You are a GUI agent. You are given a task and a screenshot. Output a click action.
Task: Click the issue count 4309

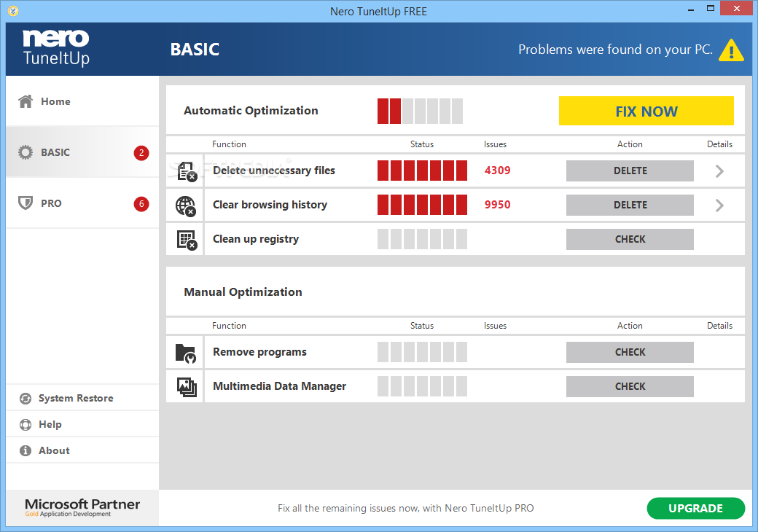click(497, 171)
